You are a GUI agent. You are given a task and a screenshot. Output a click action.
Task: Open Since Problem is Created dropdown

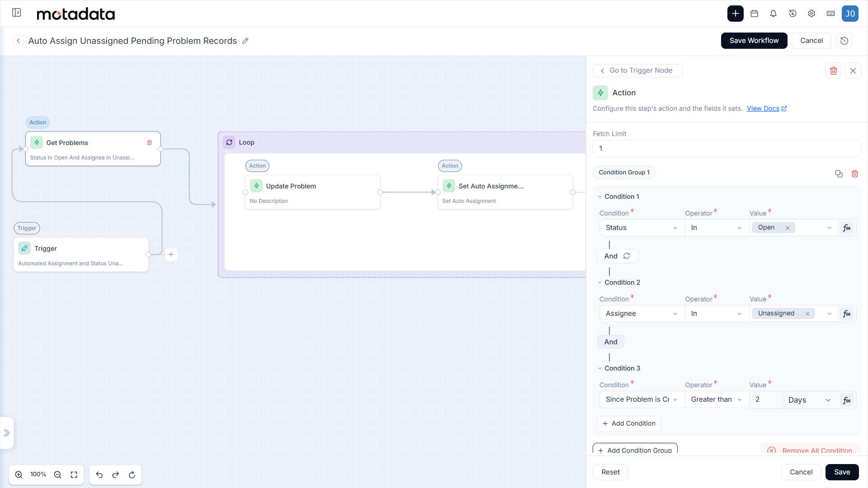(x=642, y=399)
